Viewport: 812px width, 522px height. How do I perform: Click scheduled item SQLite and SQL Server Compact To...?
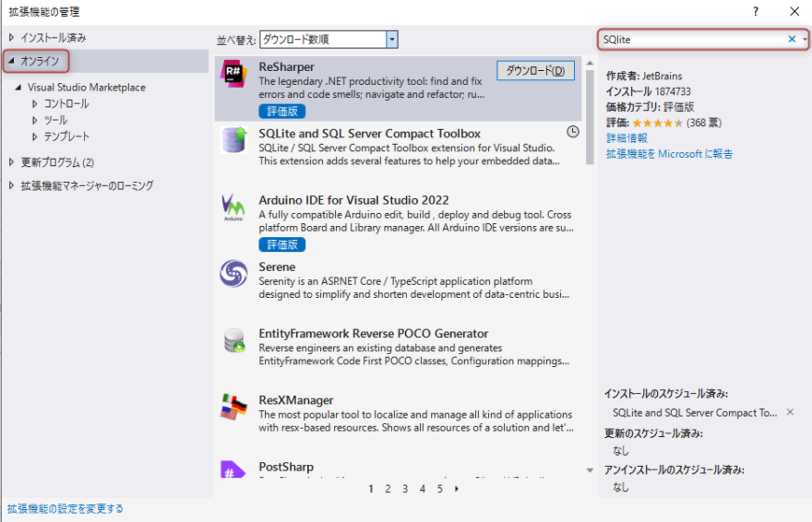[x=695, y=413]
